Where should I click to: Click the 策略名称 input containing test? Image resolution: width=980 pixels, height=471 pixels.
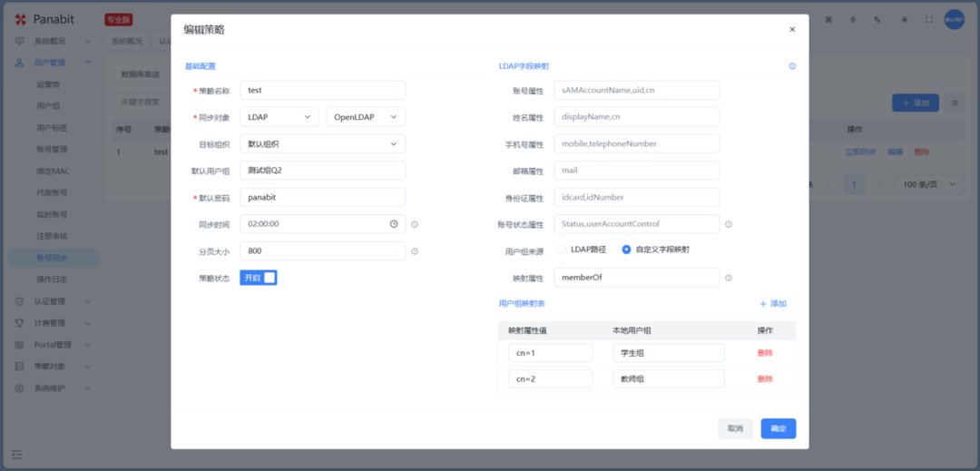coord(322,90)
